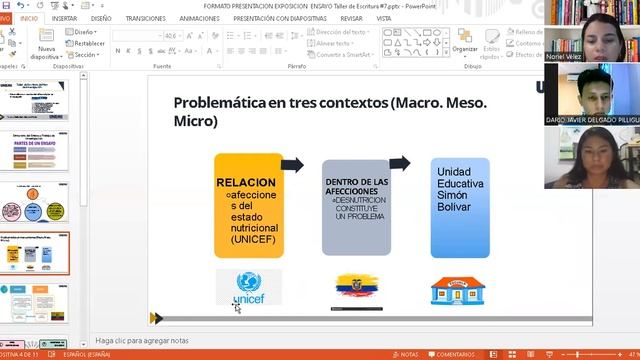Click the increase list indent icon
This screenshot has width=640, height=360.
tap(280, 36)
